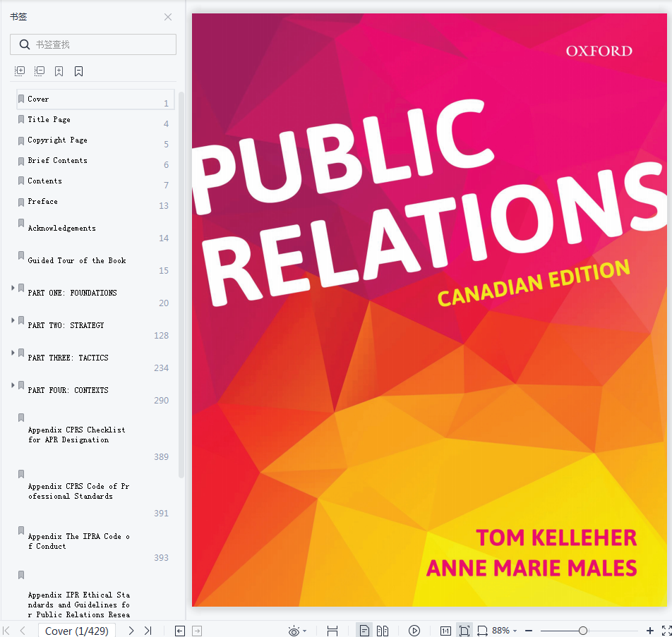The image size is (672, 637).
Task: Select the Contents bookmark
Action: click(x=44, y=181)
